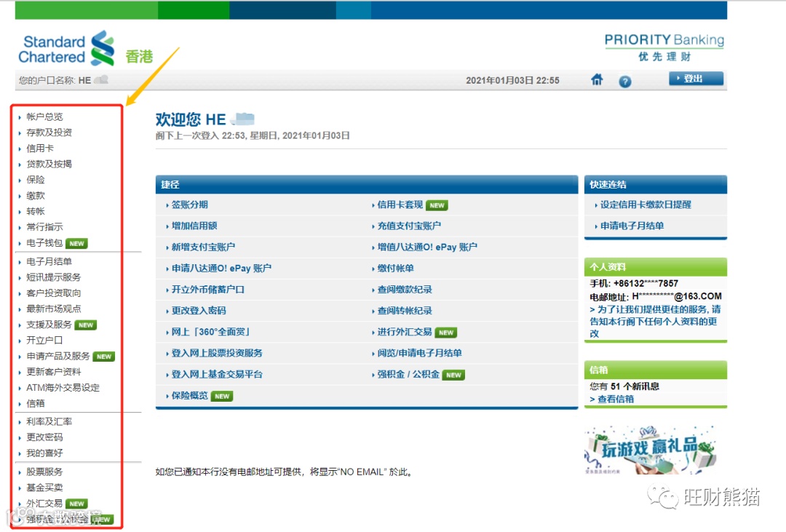Image resolution: width=786 pixels, height=532 pixels.
Task: Select 贷款及按揭 sidebar item
Action: click(x=49, y=164)
